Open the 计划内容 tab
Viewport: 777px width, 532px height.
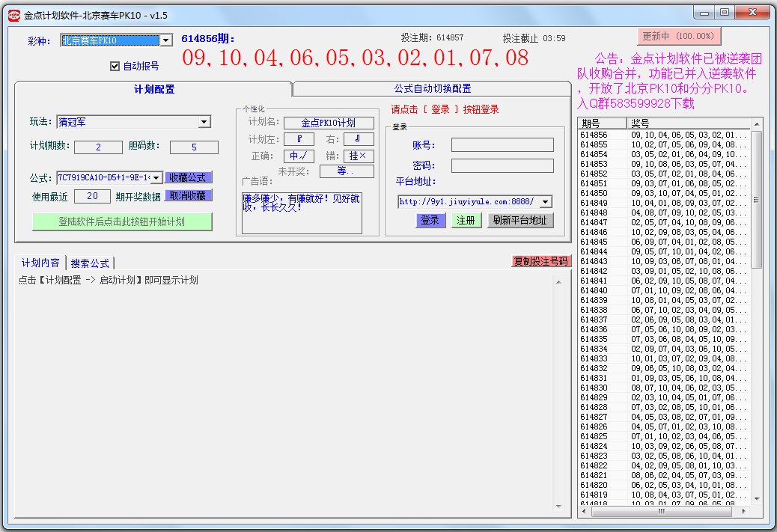pos(40,263)
